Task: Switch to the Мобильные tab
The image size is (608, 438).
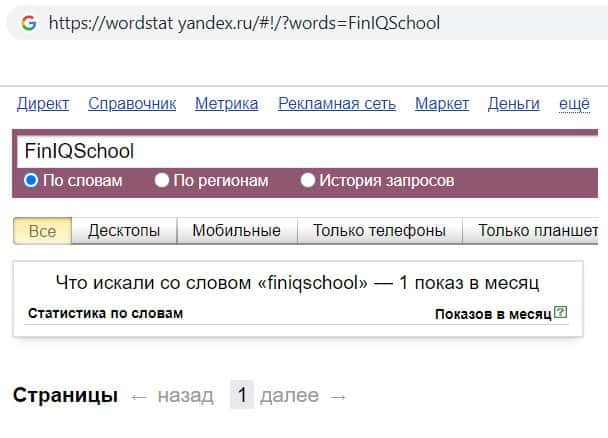Action: (x=237, y=231)
